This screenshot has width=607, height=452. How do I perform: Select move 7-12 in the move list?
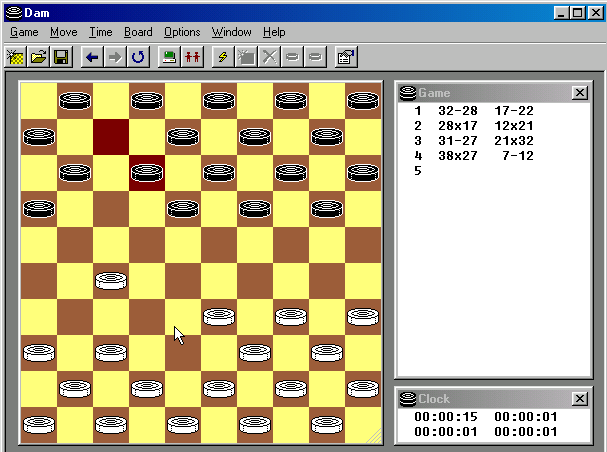point(518,156)
